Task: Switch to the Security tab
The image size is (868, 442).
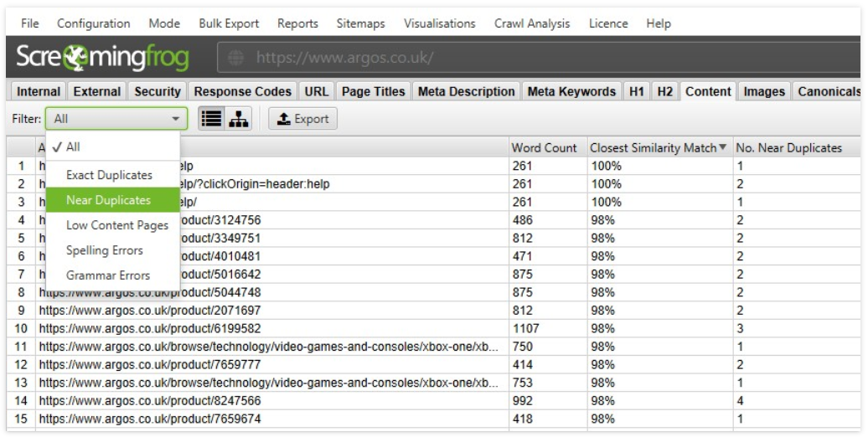Action: click(x=158, y=91)
